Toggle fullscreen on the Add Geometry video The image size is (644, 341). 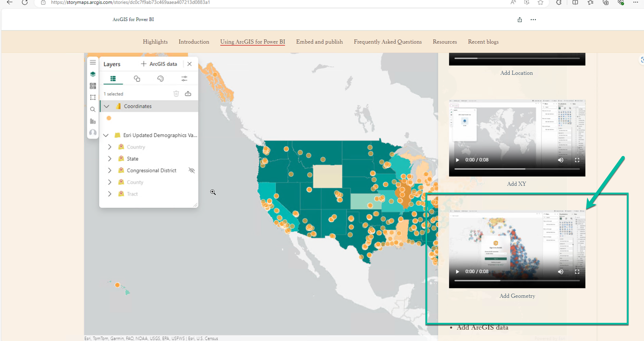click(577, 271)
